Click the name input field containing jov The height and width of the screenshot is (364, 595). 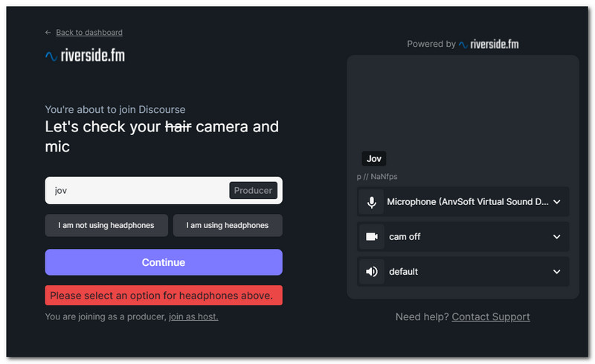click(134, 190)
